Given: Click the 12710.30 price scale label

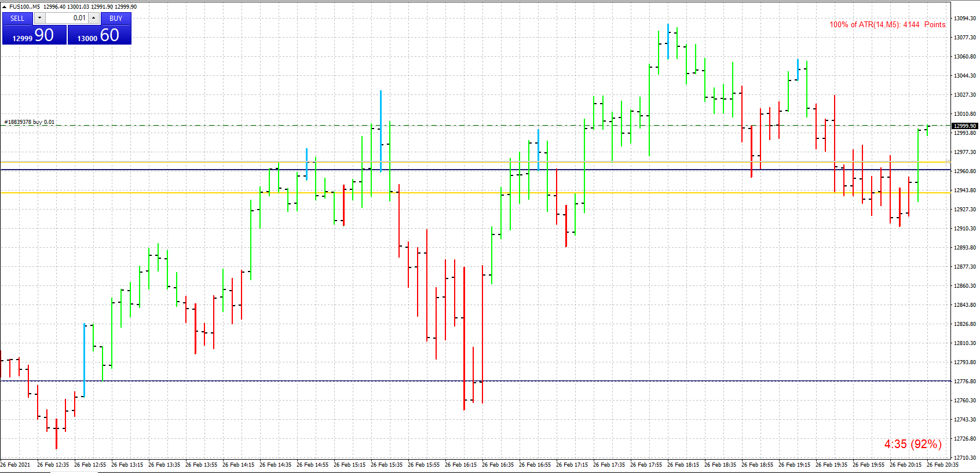Looking at the screenshot, I should 965,458.
